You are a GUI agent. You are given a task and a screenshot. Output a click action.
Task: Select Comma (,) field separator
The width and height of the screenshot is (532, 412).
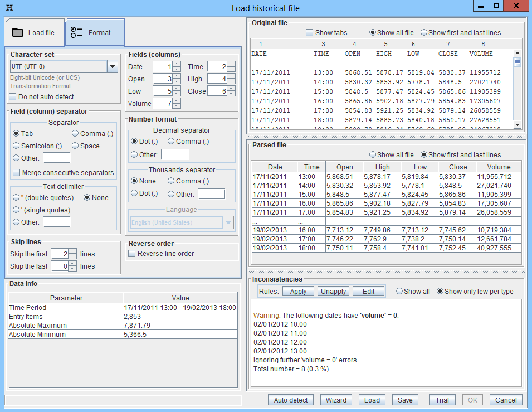(75, 133)
